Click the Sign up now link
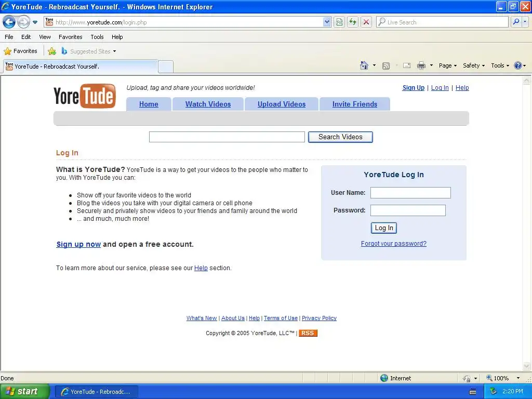 pos(78,244)
